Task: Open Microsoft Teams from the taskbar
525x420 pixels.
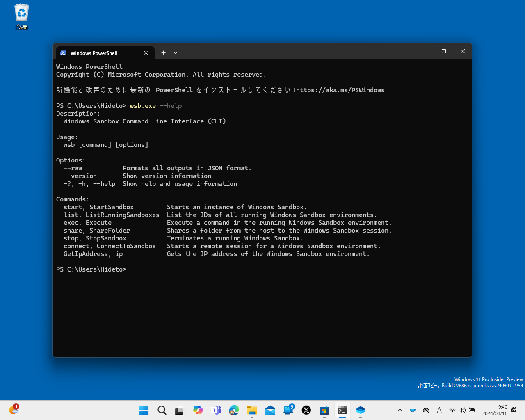Action: click(216, 410)
